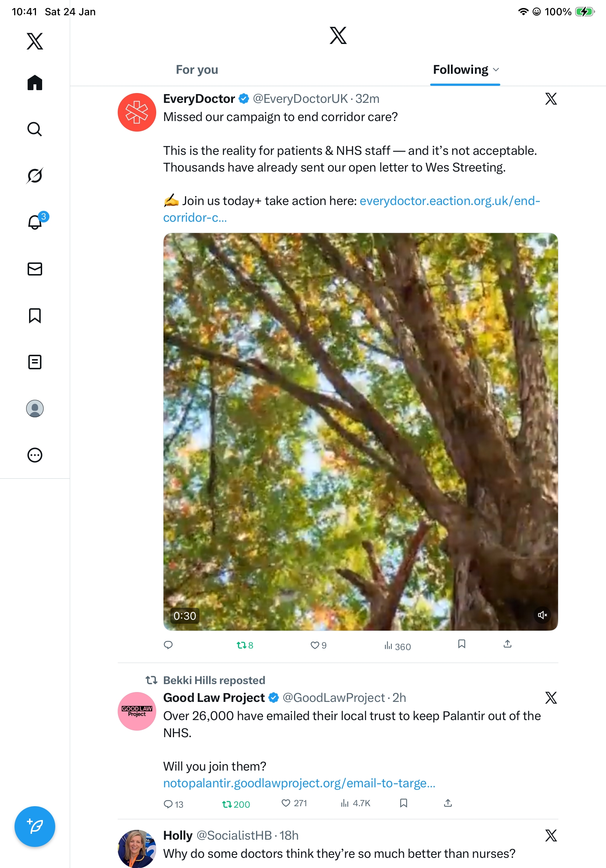The width and height of the screenshot is (606, 868).
Task: Open Grok from the sidebar
Action: 35,176
